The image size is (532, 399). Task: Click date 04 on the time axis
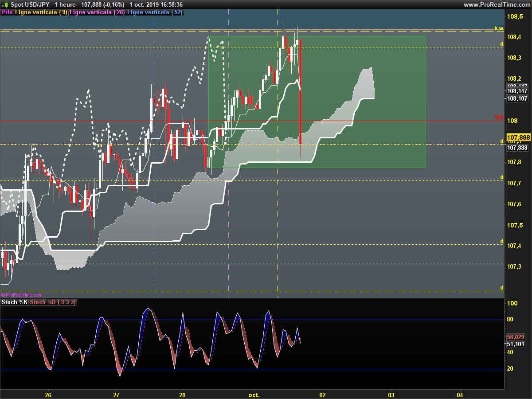coord(460,395)
